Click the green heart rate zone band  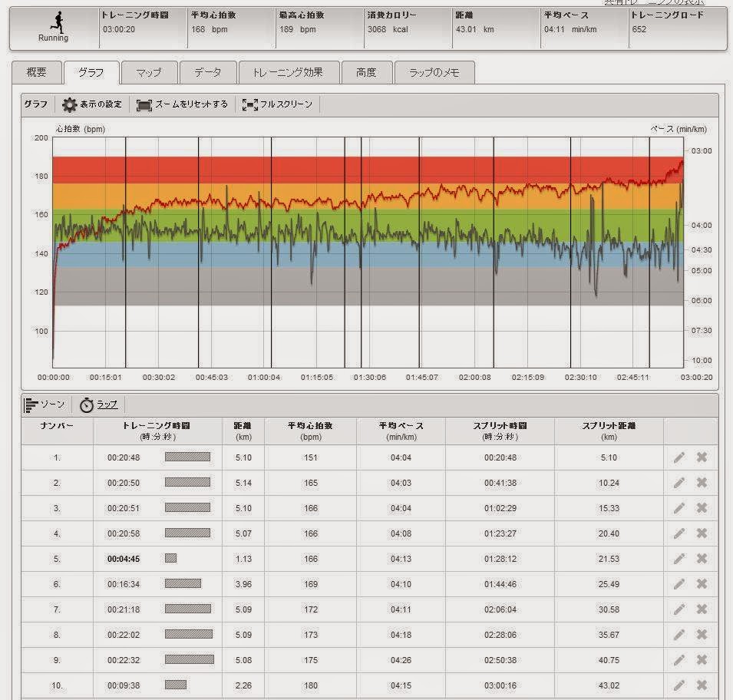point(368,226)
